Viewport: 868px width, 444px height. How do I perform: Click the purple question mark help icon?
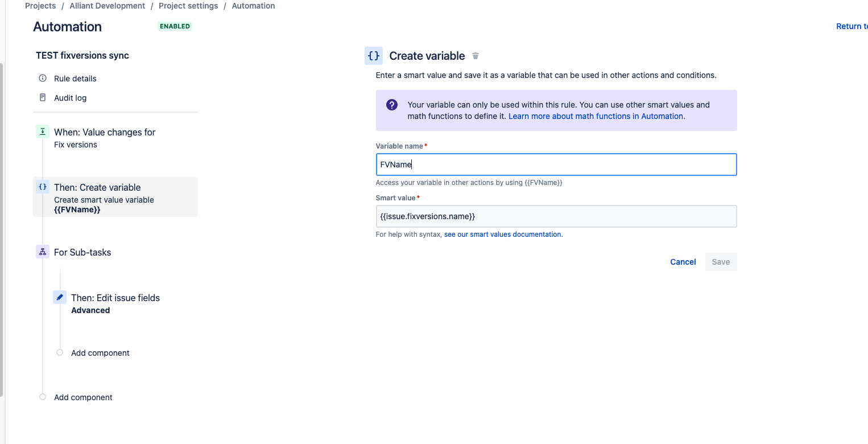(392, 105)
